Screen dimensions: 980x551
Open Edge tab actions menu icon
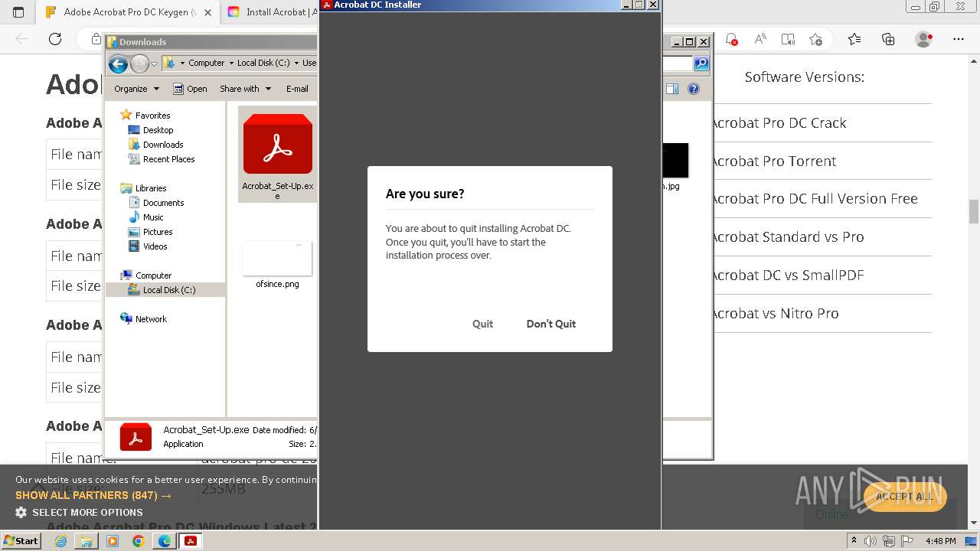coord(18,12)
